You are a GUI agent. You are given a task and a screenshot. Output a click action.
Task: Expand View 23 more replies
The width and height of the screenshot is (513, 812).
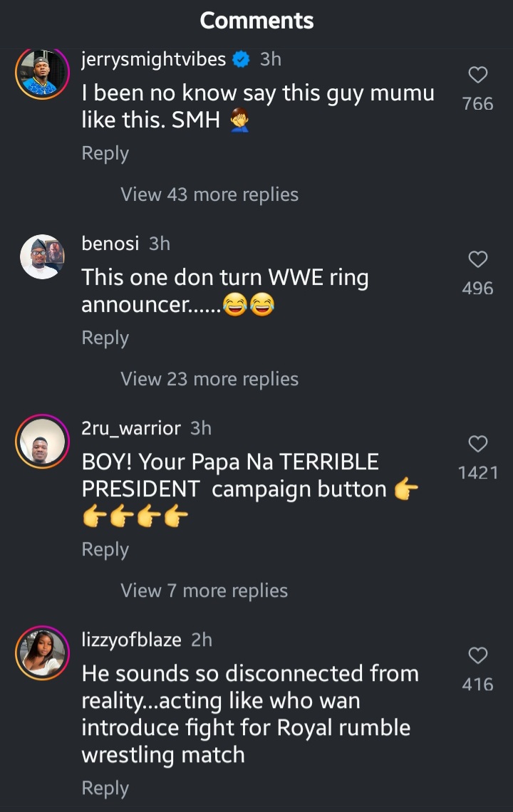209,379
